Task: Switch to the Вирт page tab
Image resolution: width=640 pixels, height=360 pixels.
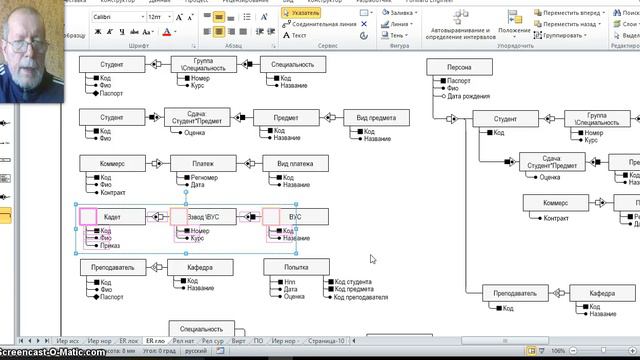Action: coord(239,341)
